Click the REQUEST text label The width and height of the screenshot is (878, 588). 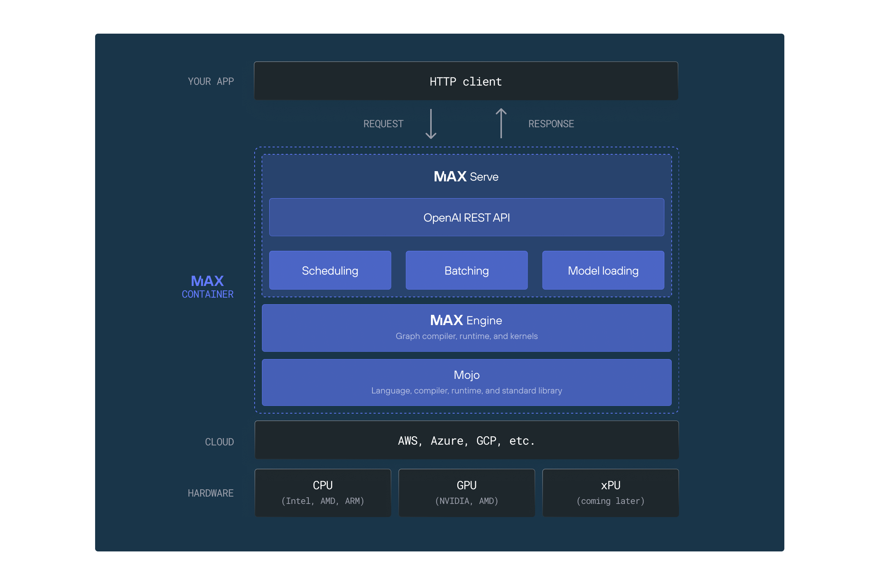click(x=383, y=124)
